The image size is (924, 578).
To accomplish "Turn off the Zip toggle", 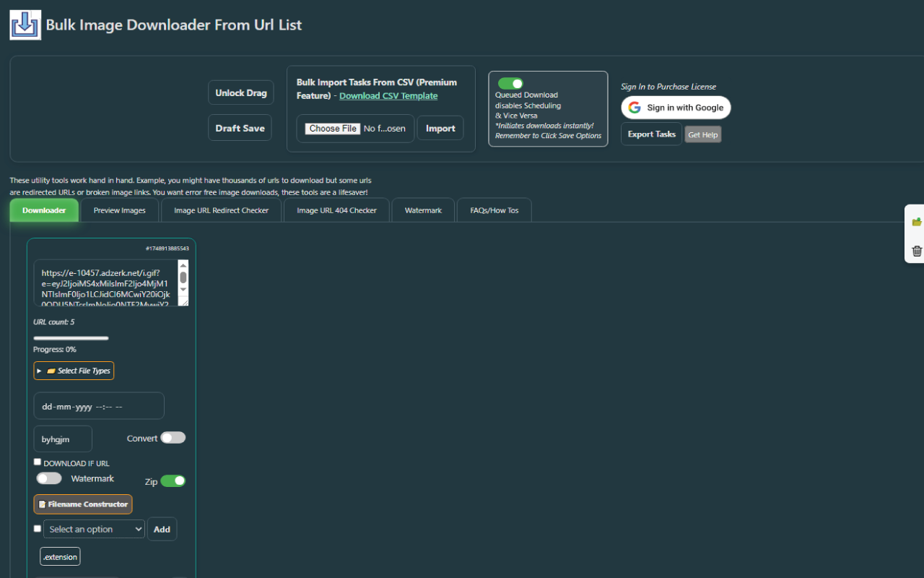I will (x=173, y=481).
